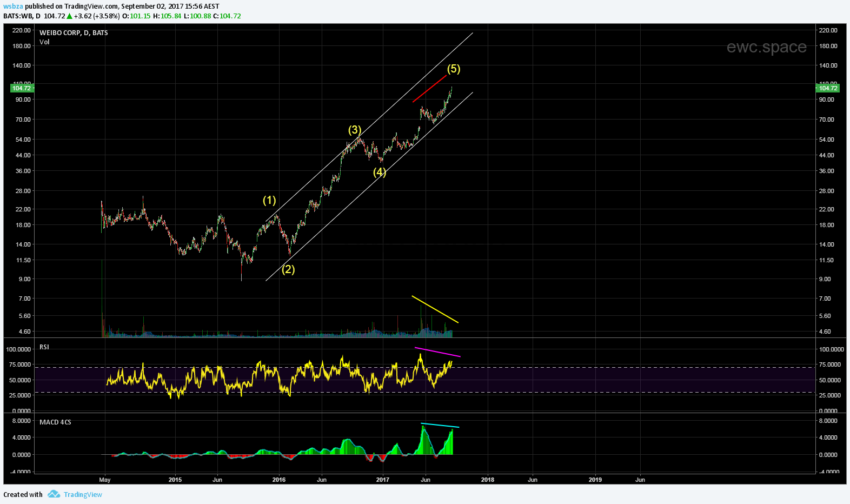The height and width of the screenshot is (504, 850).
Task: Click the 2017 label on time axis
Action: (x=382, y=480)
